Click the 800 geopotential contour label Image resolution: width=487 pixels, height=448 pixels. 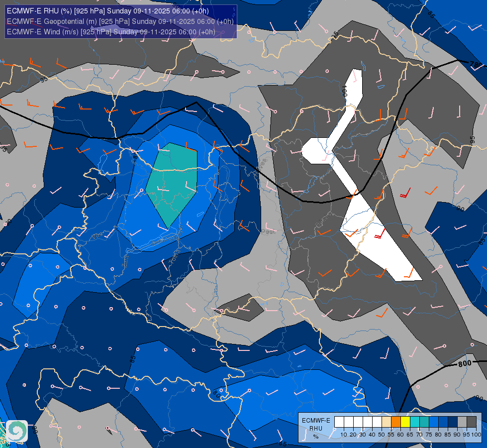pyautogui.click(x=465, y=363)
